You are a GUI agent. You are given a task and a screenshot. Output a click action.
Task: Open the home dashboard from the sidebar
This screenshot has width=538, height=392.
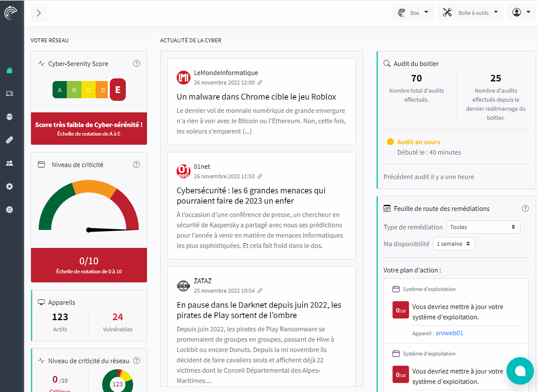[x=9, y=70]
